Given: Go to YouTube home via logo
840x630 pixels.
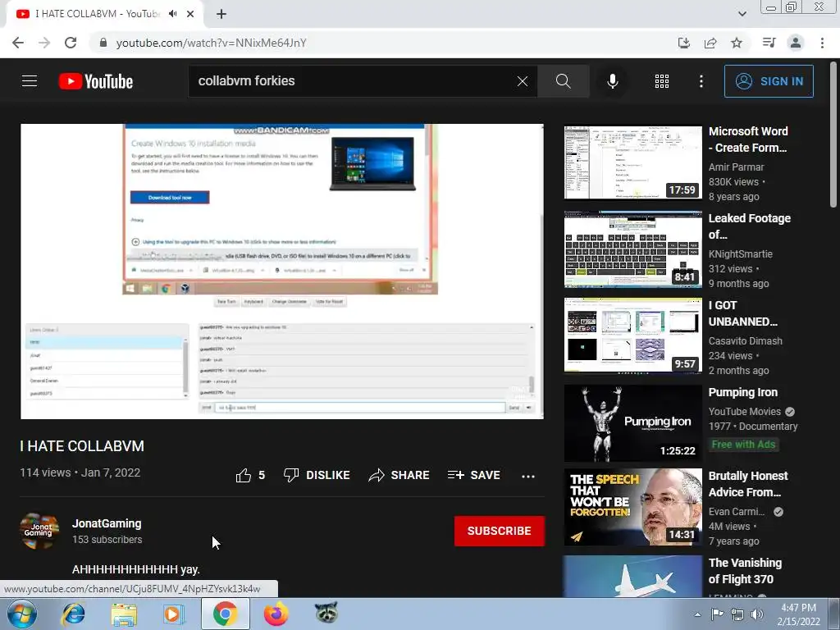Looking at the screenshot, I should click(96, 81).
